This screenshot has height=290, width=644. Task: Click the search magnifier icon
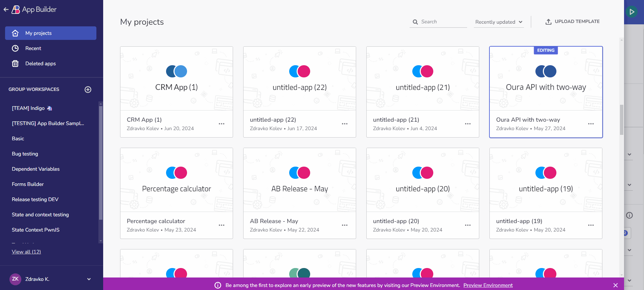pos(415,22)
